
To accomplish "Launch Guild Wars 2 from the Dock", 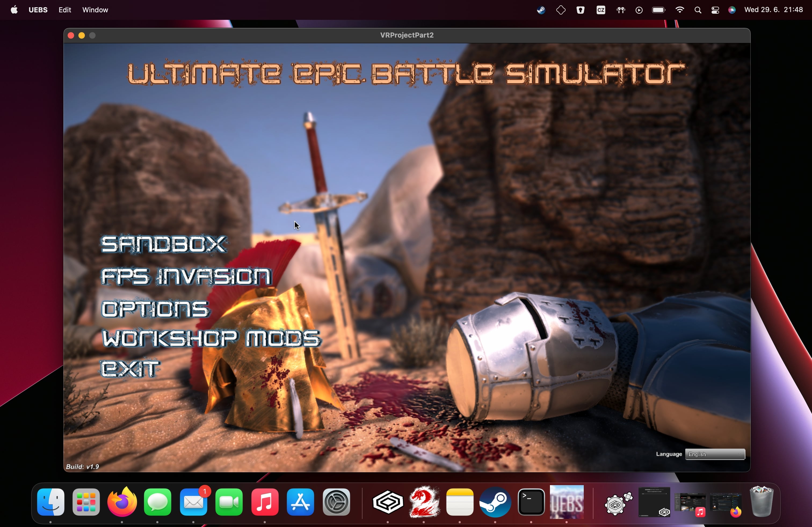I will point(424,502).
